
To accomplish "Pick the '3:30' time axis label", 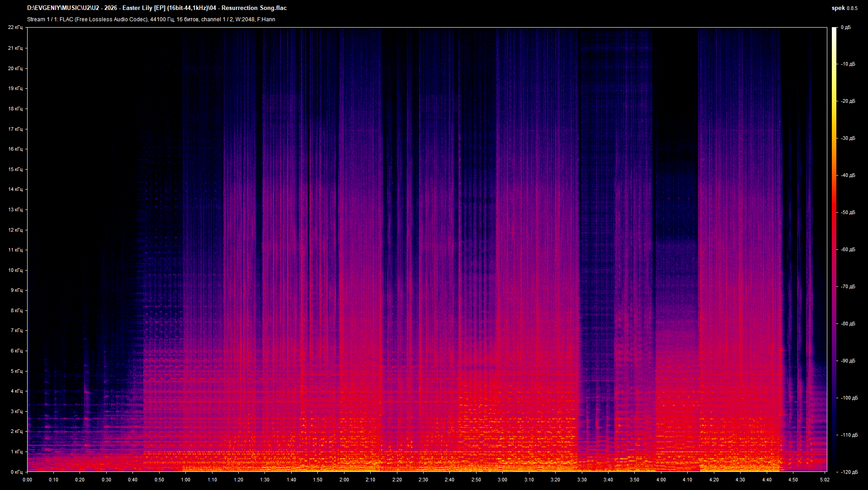I will tap(582, 480).
